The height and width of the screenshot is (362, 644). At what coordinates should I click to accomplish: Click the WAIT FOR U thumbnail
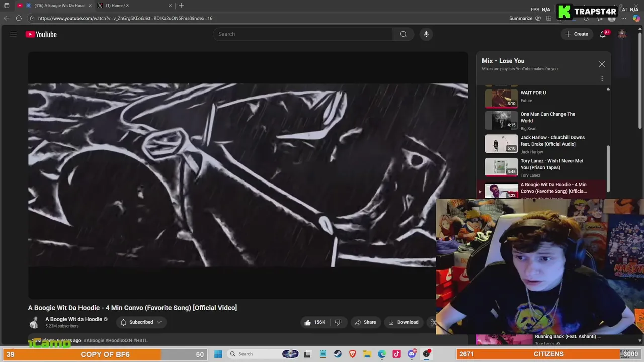click(x=501, y=98)
